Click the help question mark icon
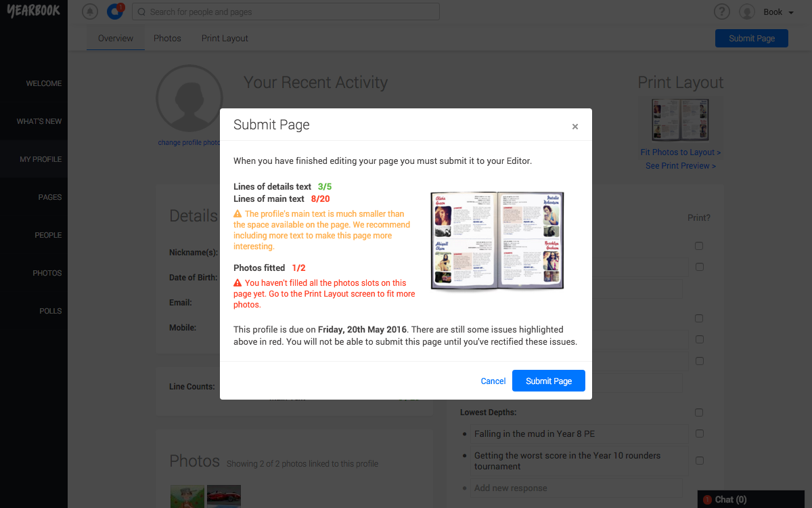The width and height of the screenshot is (812, 508). pos(722,12)
